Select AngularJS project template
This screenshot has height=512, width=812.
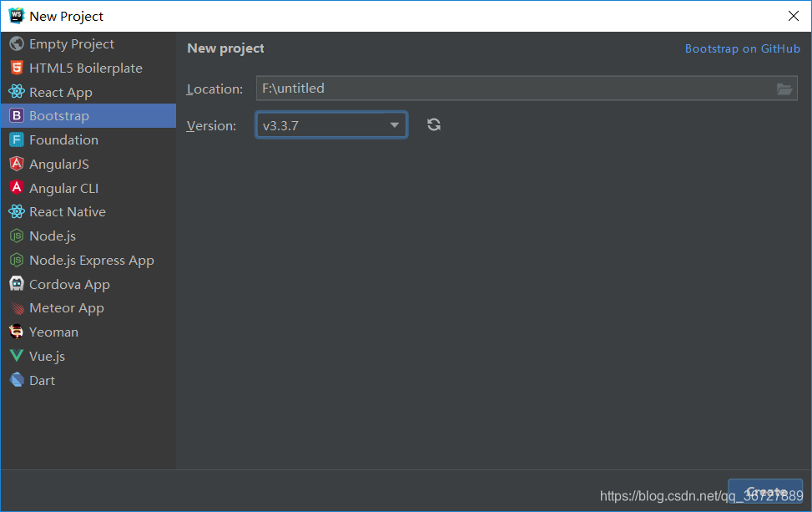88,164
